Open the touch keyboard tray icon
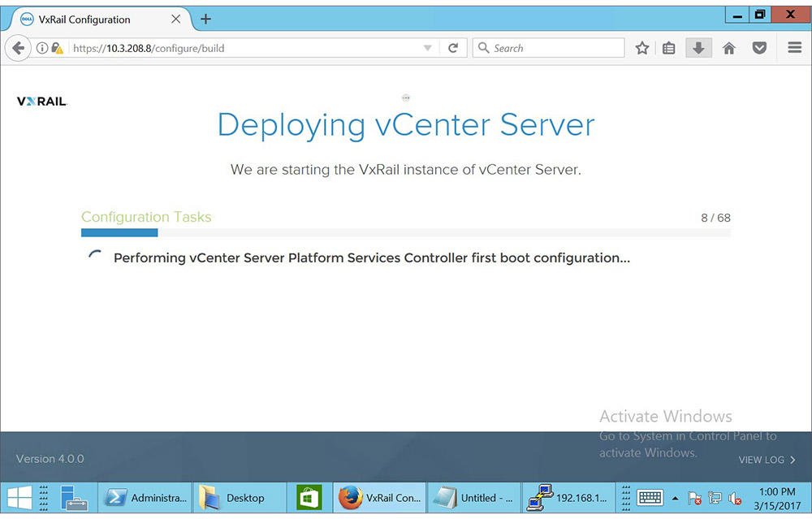Screen dimensions: 812x519 (x=650, y=498)
